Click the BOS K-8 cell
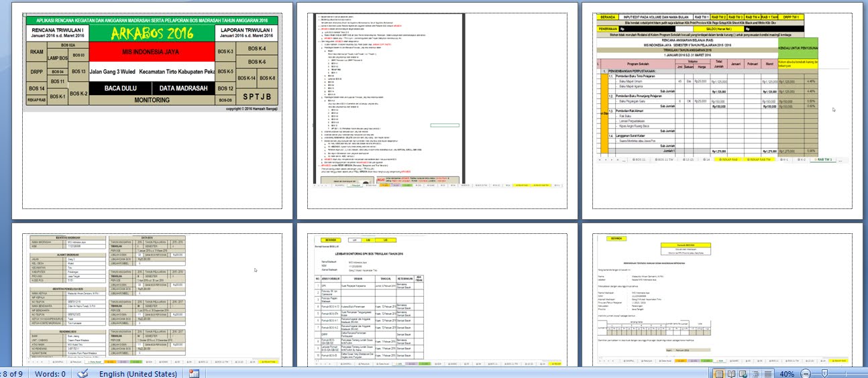The image size is (868, 378). tap(268, 78)
